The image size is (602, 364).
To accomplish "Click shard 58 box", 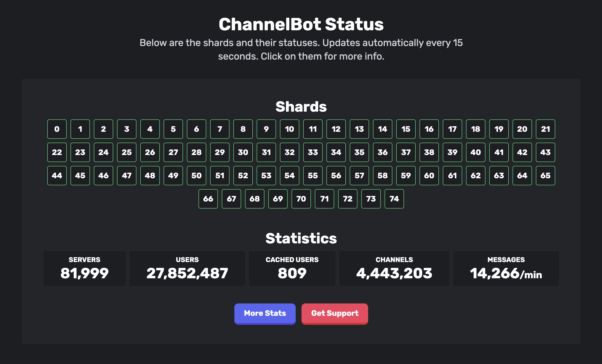I will pyautogui.click(x=382, y=176).
